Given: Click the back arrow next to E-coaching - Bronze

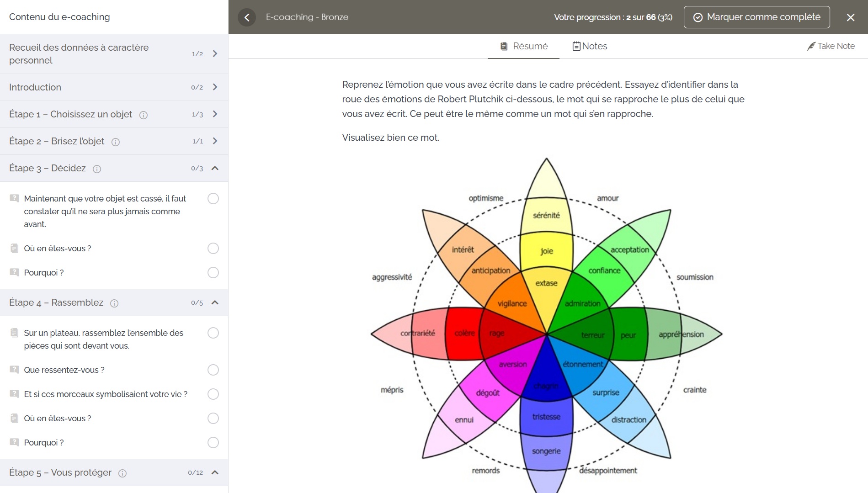Looking at the screenshot, I should point(247,17).
